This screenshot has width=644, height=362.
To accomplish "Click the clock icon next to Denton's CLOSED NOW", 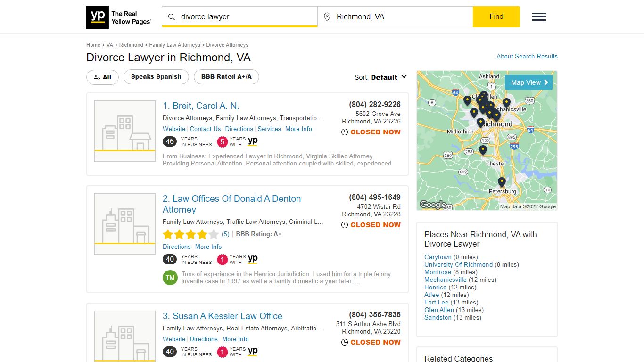I will pos(345,225).
